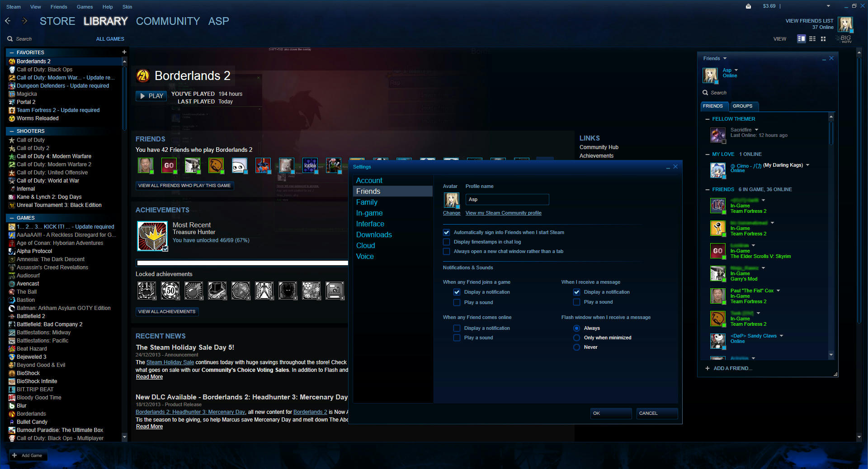Collapse the My Love friends group
The image size is (868, 469).
pos(708,154)
